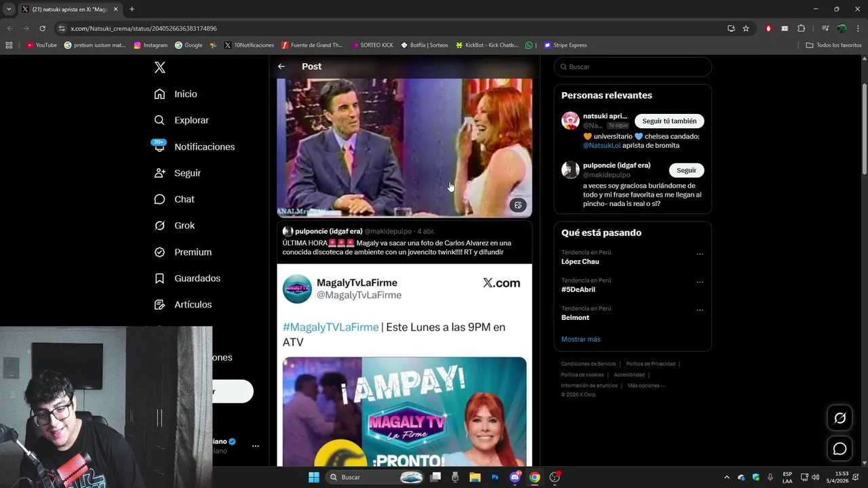Open more options for Belmont trend
The image size is (868, 488).
click(700, 310)
